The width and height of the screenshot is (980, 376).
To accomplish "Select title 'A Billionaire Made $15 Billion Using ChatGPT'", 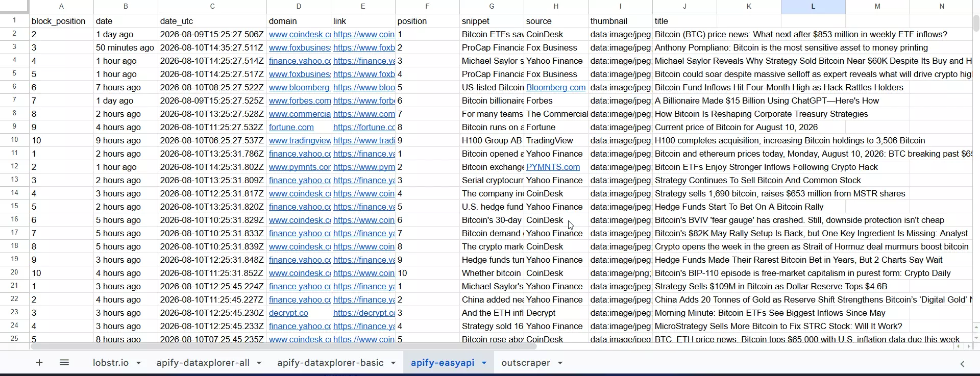I will (767, 101).
